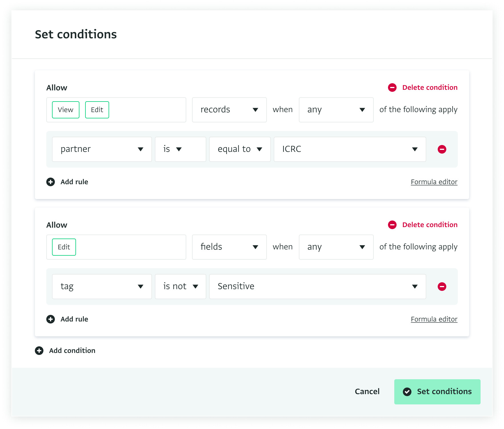504x429 pixels.
Task: Click the Add condition plus icon
Action: click(39, 351)
